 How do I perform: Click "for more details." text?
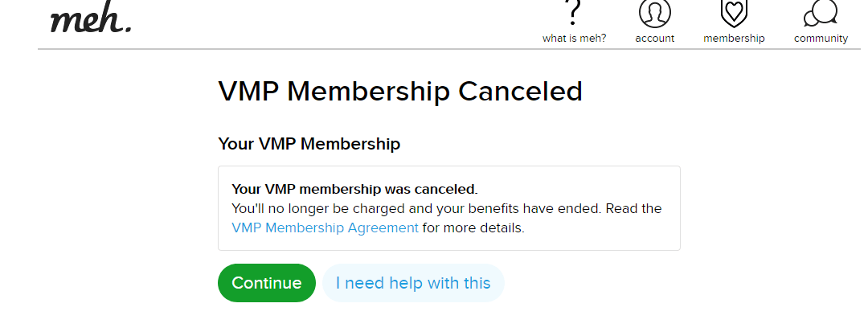tap(473, 227)
